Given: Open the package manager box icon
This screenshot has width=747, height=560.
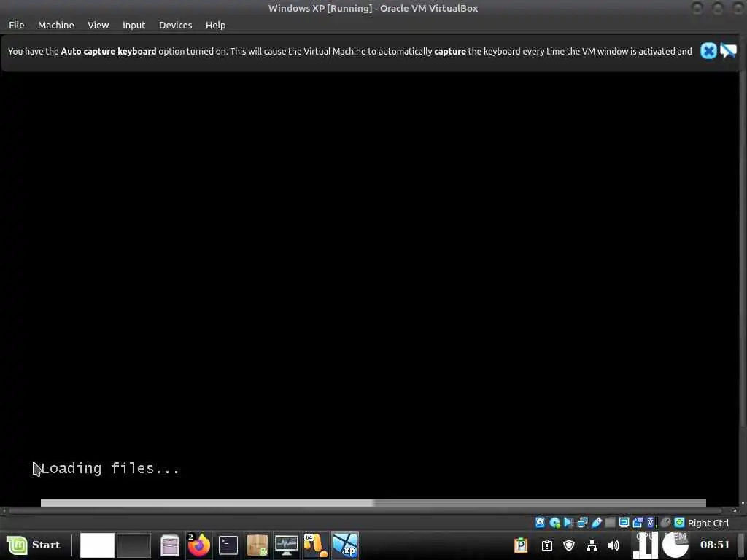Looking at the screenshot, I should (258, 545).
